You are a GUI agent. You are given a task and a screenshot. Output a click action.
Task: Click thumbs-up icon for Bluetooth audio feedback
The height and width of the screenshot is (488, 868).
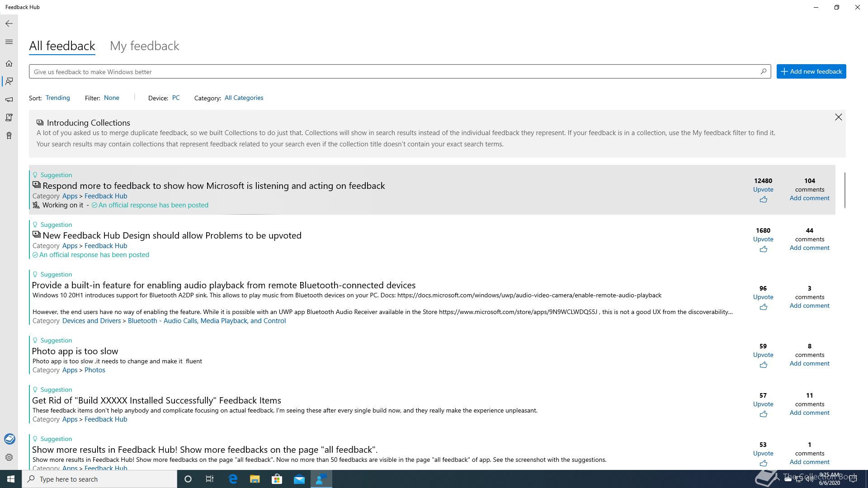pyautogui.click(x=763, y=307)
